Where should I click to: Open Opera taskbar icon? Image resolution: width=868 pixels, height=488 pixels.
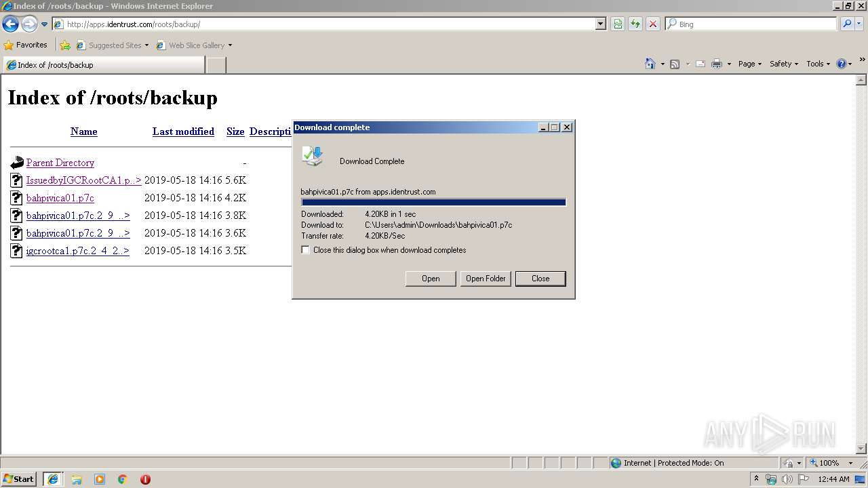(x=145, y=479)
